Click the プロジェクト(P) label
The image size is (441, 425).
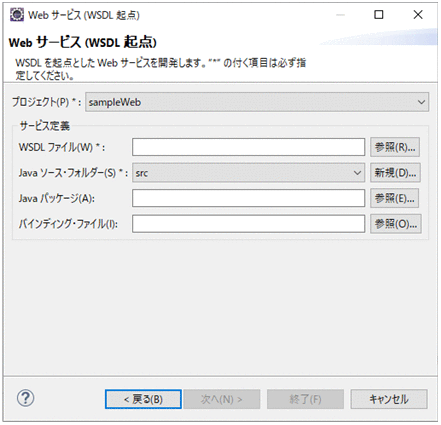(47, 102)
